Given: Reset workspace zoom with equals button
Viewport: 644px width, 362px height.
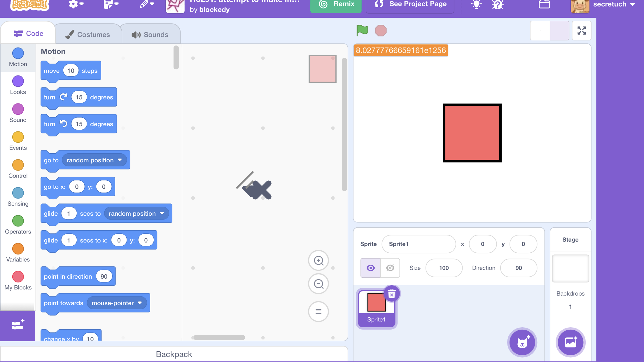Looking at the screenshot, I should pyautogui.click(x=318, y=312).
